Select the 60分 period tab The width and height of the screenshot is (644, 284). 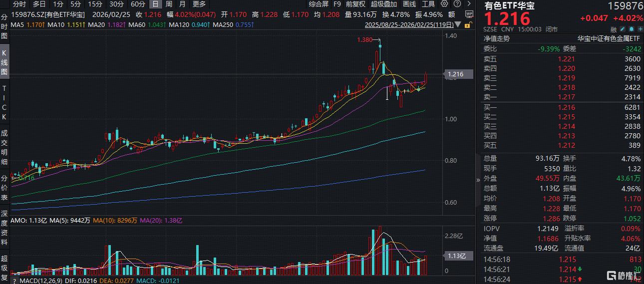[x=138, y=4]
